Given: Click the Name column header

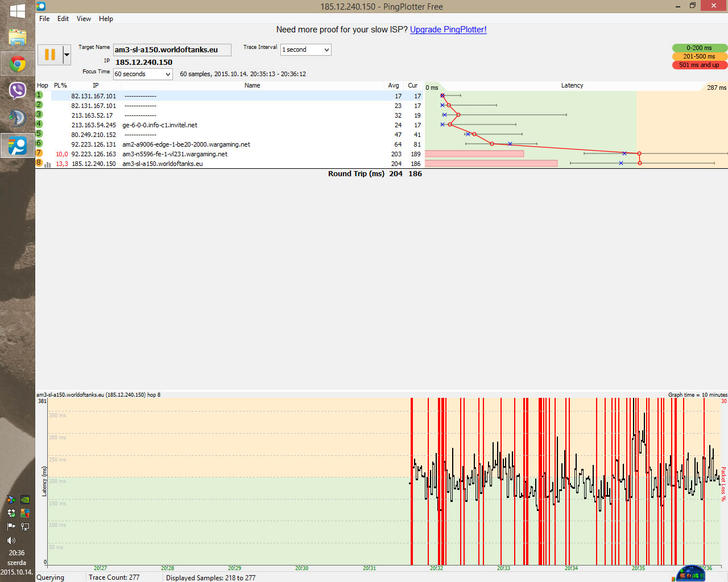Looking at the screenshot, I should click(253, 85).
